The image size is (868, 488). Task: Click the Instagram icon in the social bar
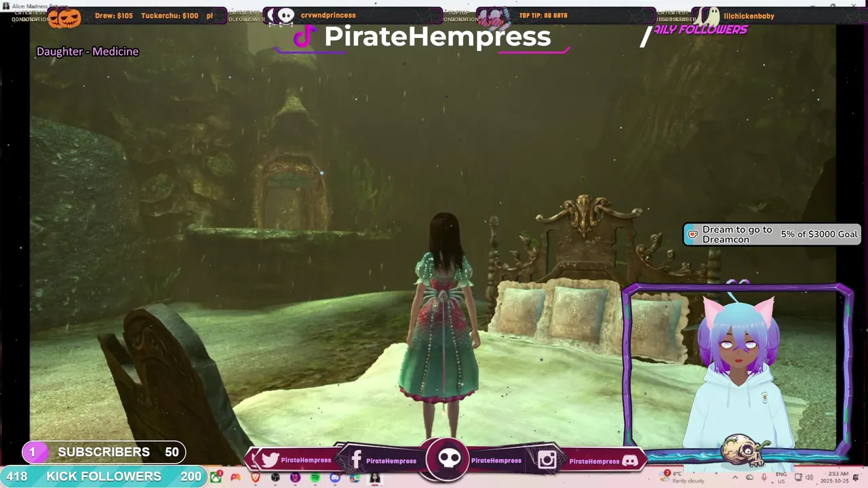tap(547, 461)
